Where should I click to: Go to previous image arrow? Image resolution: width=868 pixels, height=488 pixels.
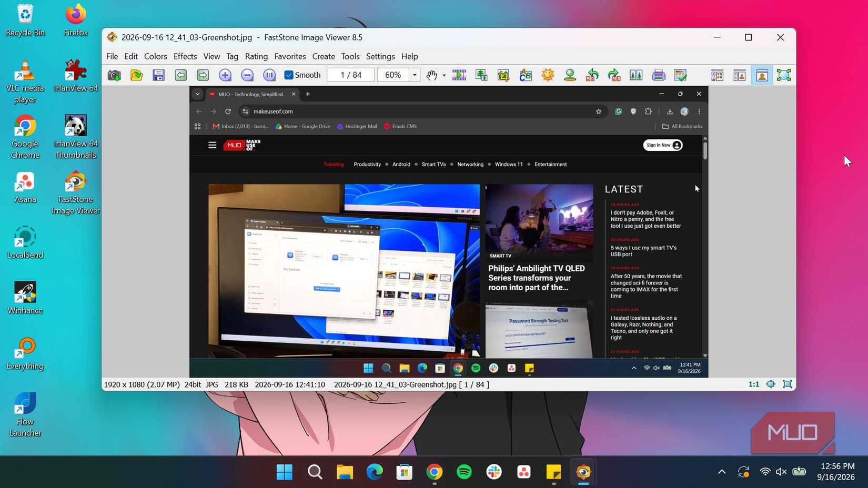click(180, 75)
